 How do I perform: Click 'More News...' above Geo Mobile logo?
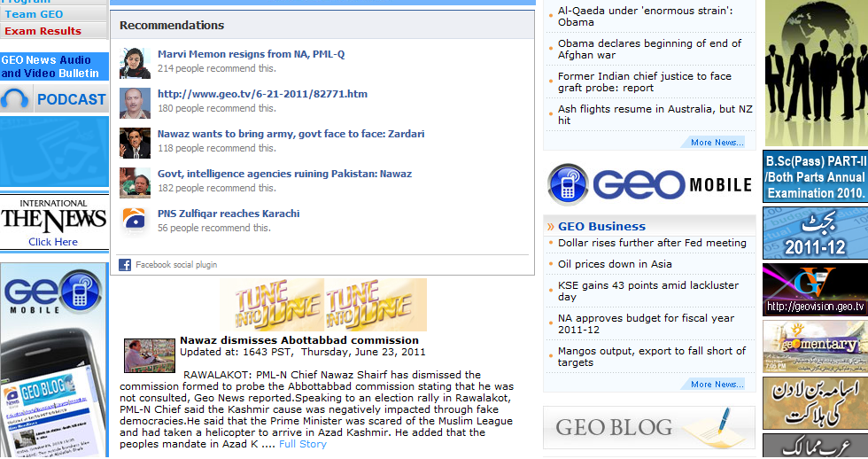pos(717,143)
